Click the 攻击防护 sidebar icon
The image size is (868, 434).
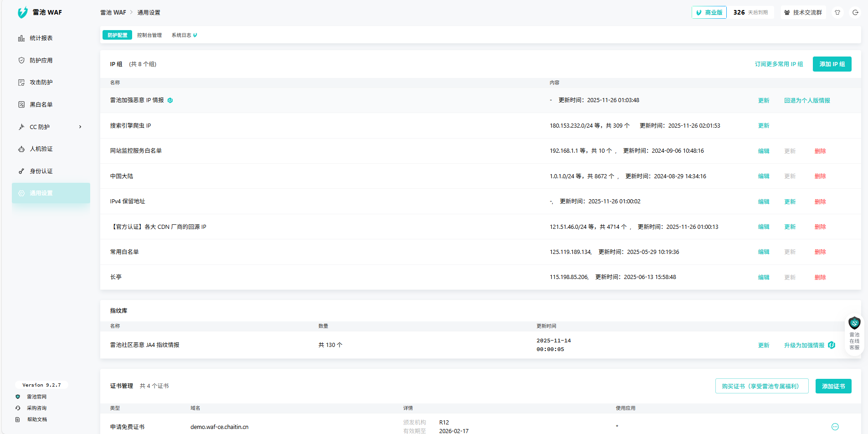click(x=21, y=83)
